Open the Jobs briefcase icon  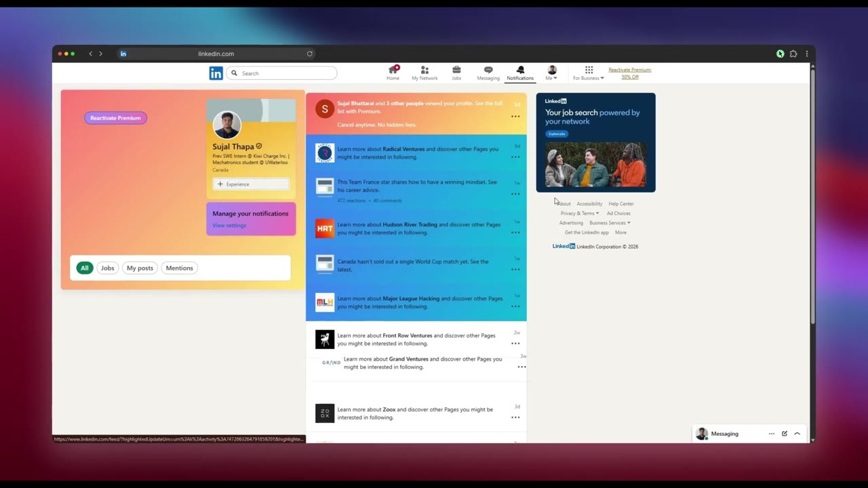point(456,70)
